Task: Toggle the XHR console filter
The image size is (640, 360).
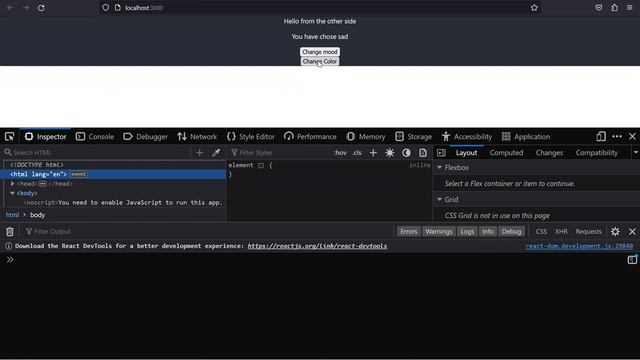Action: tap(561, 231)
